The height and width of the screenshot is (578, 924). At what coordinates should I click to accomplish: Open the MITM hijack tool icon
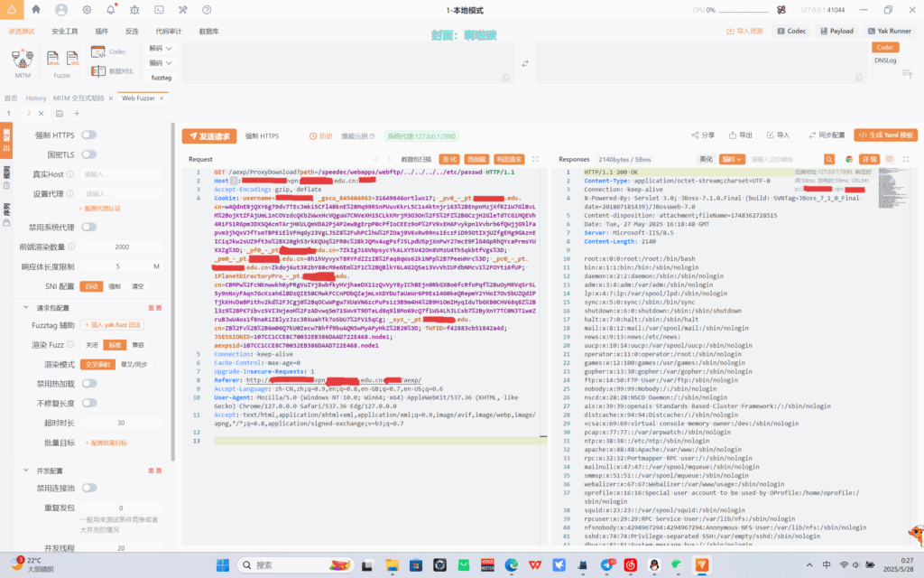point(22,59)
